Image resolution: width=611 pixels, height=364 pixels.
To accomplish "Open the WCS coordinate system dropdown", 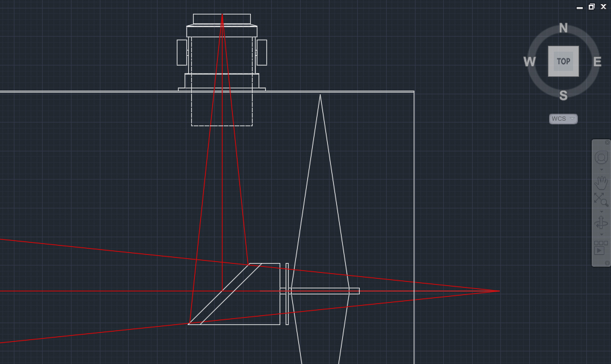I will (x=563, y=119).
